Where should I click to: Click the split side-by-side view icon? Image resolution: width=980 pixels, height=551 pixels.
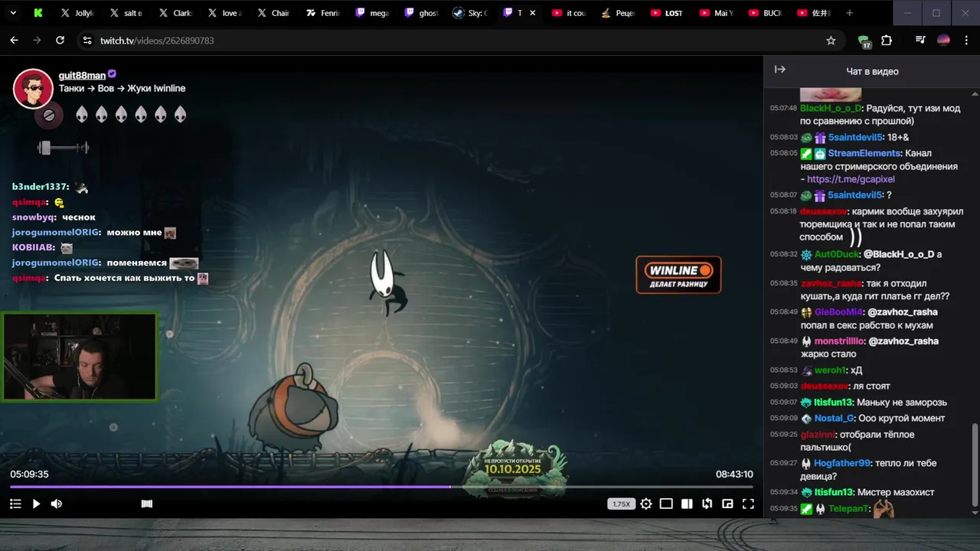[687, 504]
